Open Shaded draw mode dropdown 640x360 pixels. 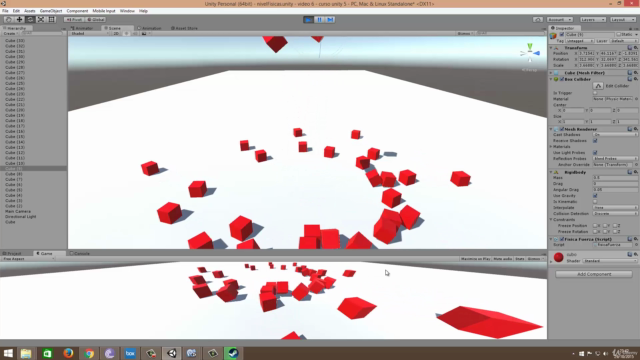click(90, 33)
